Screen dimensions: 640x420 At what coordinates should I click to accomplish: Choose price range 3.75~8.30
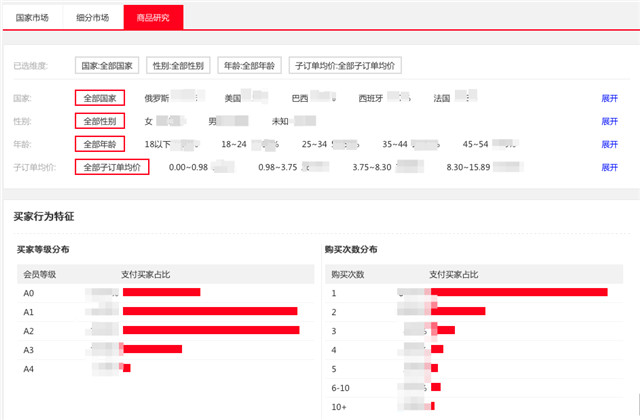372,167
